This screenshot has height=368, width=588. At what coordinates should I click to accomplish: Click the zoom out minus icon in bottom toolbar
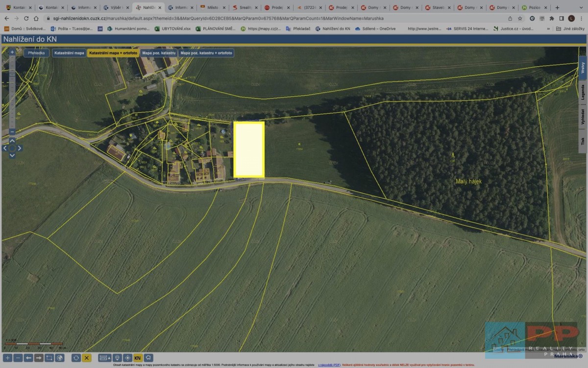18,358
